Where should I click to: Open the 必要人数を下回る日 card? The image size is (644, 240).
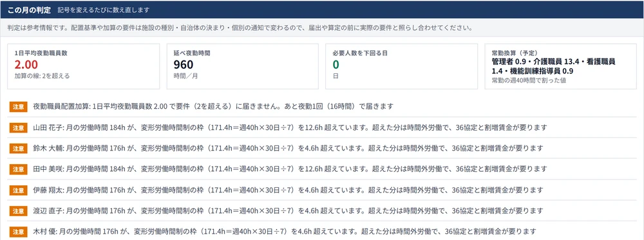(x=401, y=66)
